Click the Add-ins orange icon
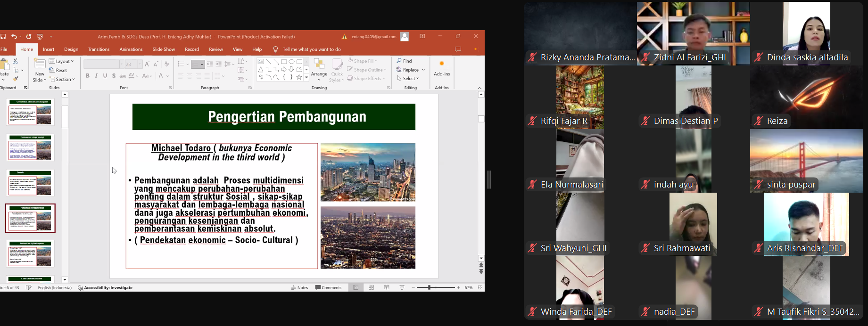868x326 pixels. tap(442, 67)
